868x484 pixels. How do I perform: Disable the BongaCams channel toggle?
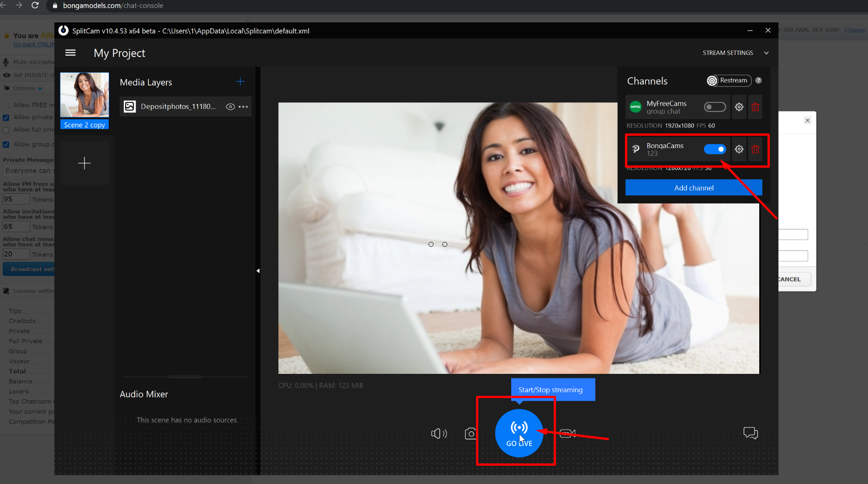715,149
